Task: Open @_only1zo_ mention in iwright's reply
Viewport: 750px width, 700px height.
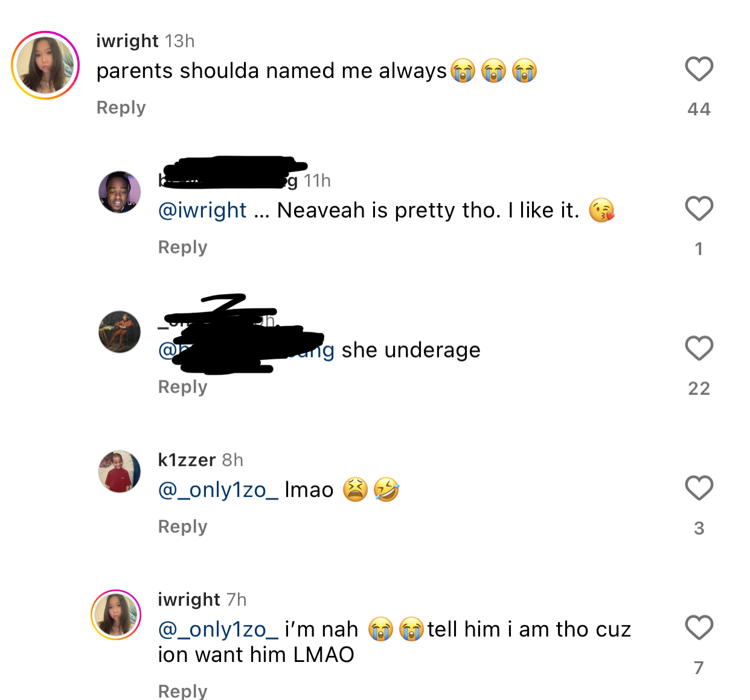Action: tap(218, 629)
